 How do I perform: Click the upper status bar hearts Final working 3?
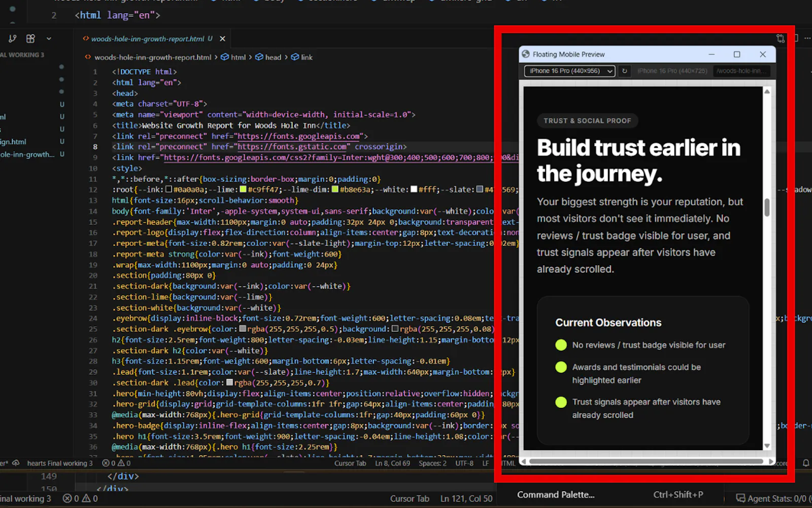click(60, 463)
